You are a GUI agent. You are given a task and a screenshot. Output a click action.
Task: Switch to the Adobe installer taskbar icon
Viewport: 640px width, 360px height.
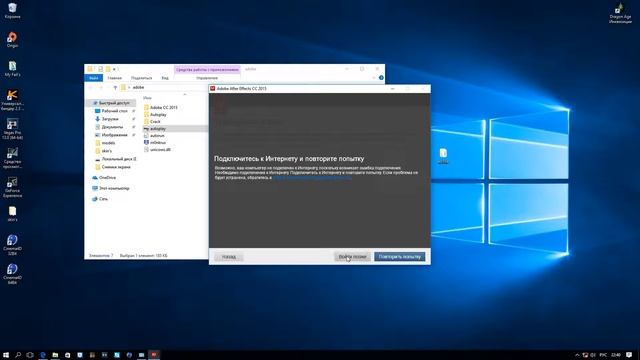click(154, 355)
